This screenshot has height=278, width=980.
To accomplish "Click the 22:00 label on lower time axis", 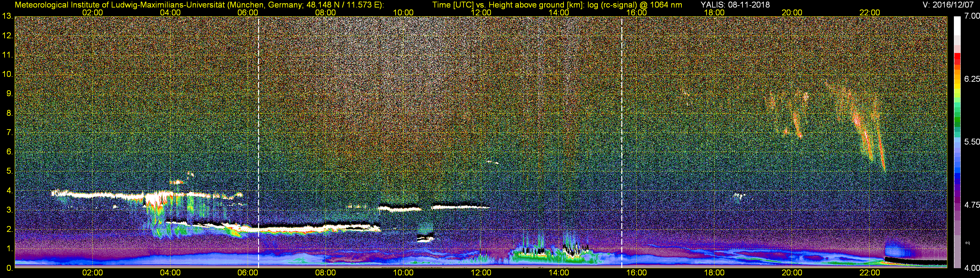I will click(870, 273).
